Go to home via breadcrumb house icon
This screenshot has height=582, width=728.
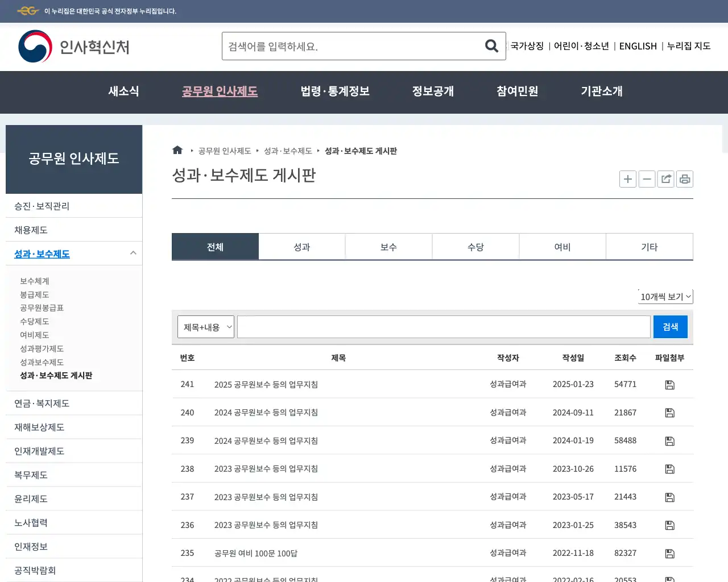[x=177, y=150]
